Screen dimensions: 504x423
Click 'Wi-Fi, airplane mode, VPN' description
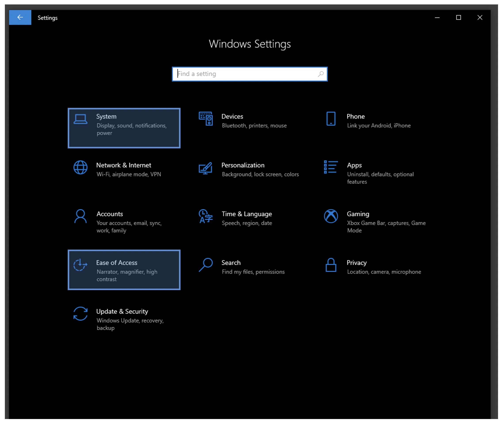point(129,174)
